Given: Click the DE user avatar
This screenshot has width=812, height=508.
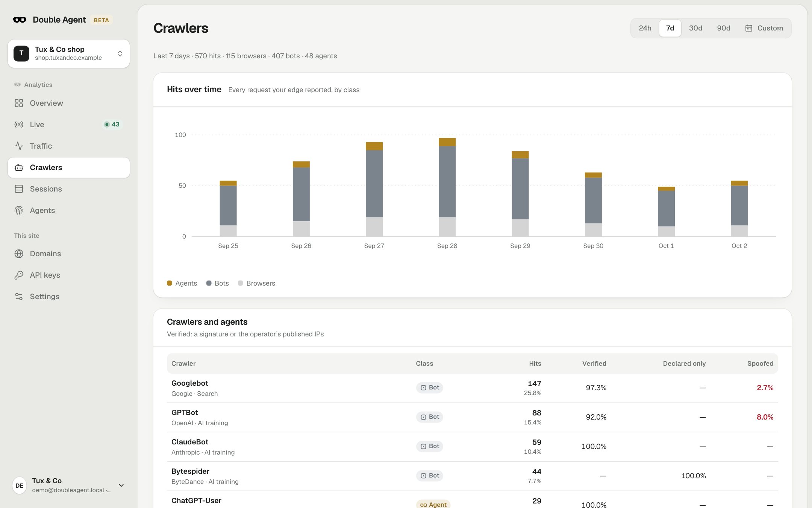Looking at the screenshot, I should [x=20, y=485].
